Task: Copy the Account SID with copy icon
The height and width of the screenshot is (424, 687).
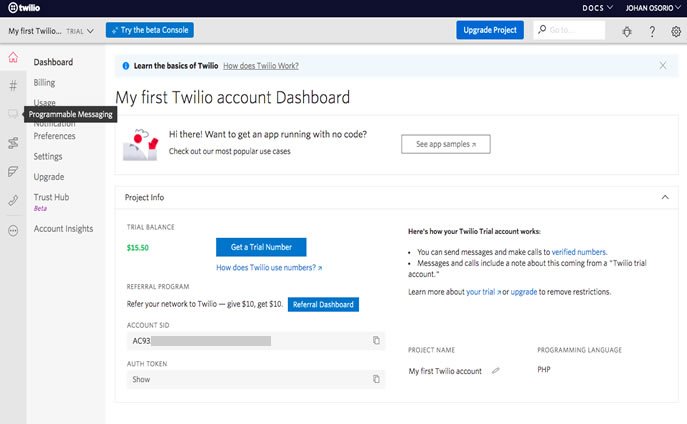Action: [376, 341]
